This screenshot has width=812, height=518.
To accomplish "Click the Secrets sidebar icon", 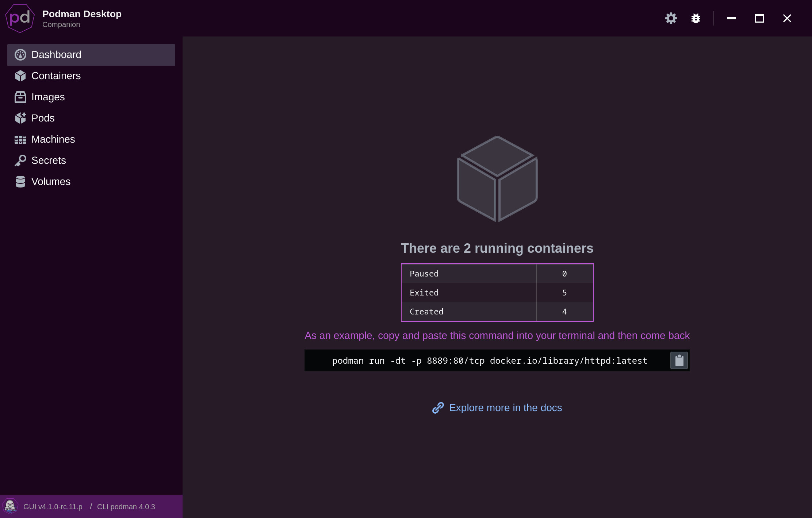I will pos(21,160).
